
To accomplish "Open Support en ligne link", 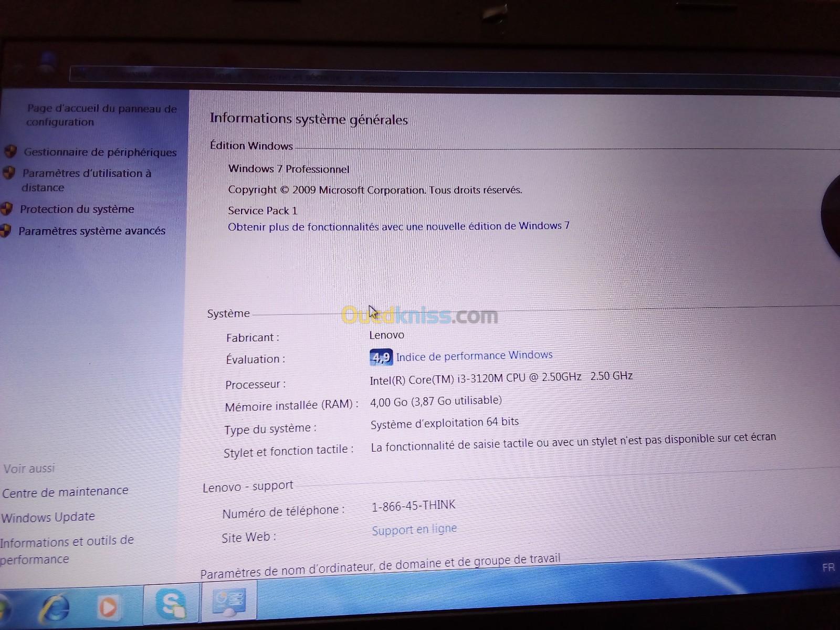I will [x=414, y=529].
